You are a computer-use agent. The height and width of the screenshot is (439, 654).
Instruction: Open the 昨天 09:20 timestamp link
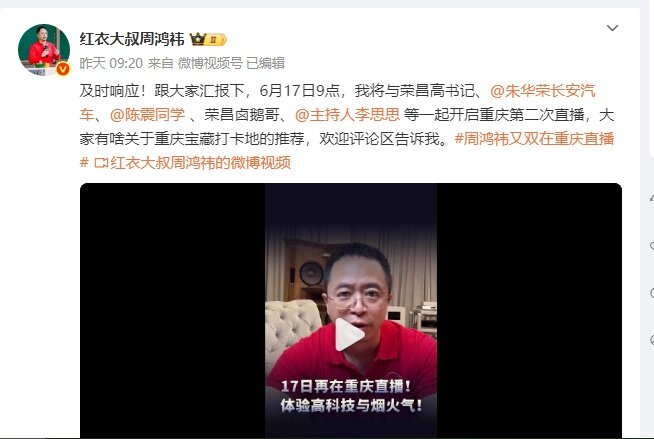[x=111, y=63]
